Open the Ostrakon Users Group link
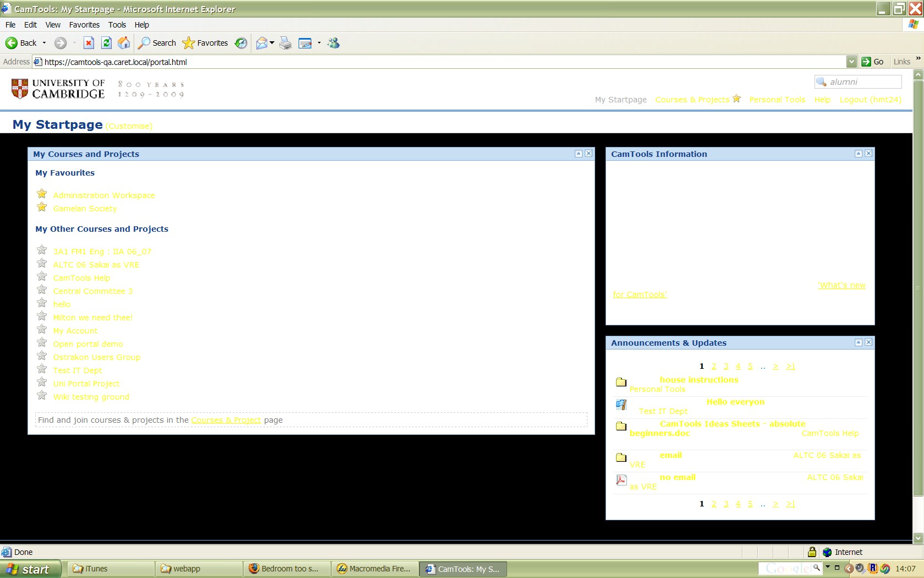924x578 pixels. point(97,357)
